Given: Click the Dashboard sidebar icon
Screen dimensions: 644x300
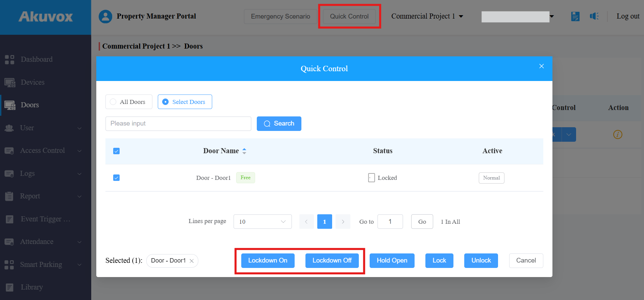Looking at the screenshot, I should coord(9,59).
